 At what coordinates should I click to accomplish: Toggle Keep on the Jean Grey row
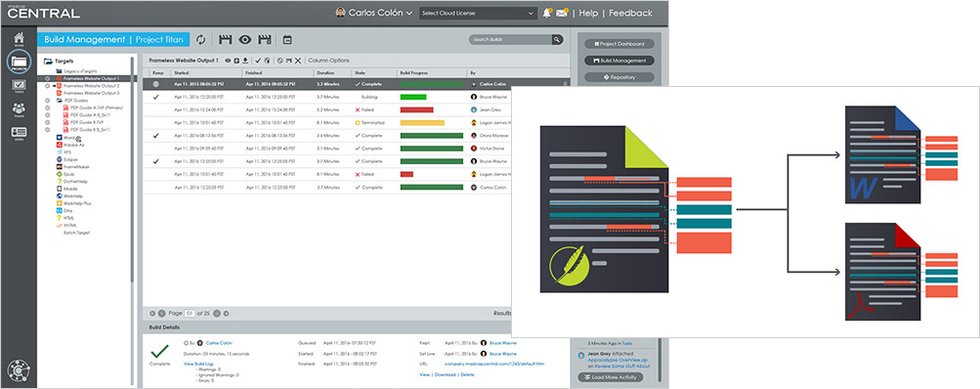point(155,109)
